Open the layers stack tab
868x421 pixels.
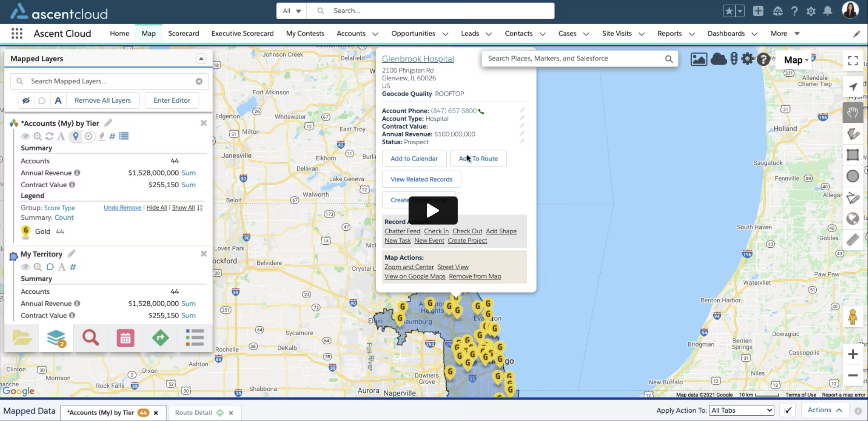click(56, 338)
